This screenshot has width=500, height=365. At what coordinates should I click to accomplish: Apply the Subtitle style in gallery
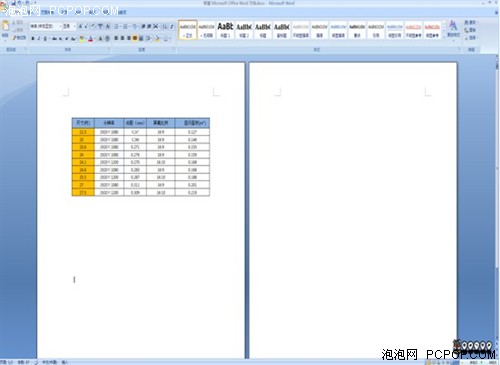click(282, 30)
